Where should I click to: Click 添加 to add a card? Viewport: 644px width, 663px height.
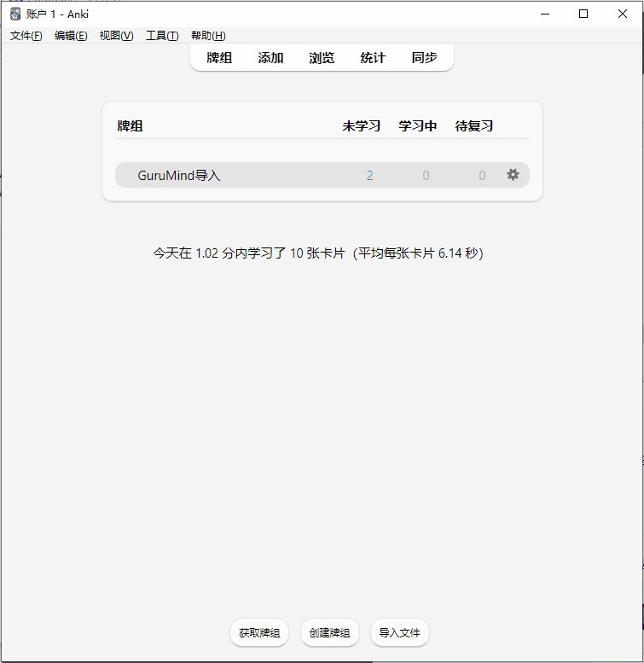pyautogui.click(x=270, y=57)
